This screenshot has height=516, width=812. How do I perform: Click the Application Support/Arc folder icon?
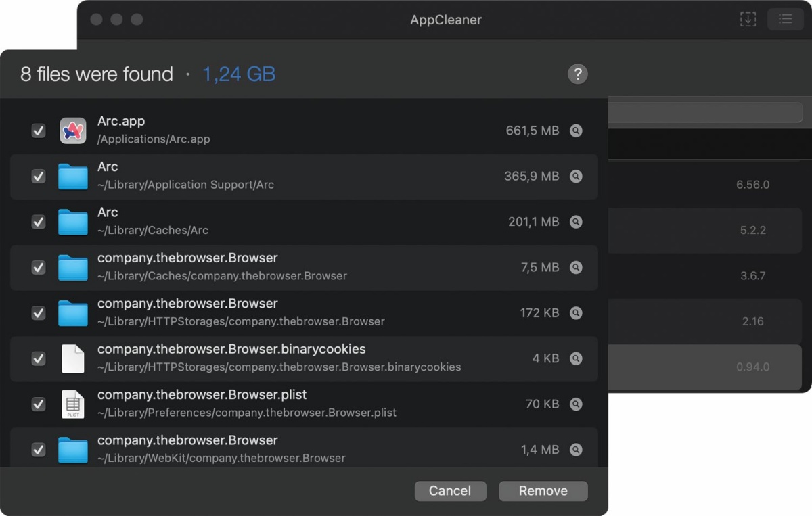pyautogui.click(x=73, y=177)
